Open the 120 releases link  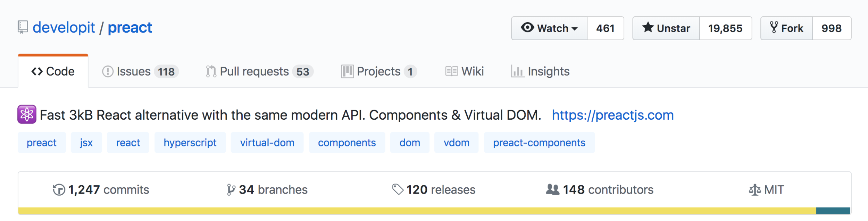click(x=434, y=190)
